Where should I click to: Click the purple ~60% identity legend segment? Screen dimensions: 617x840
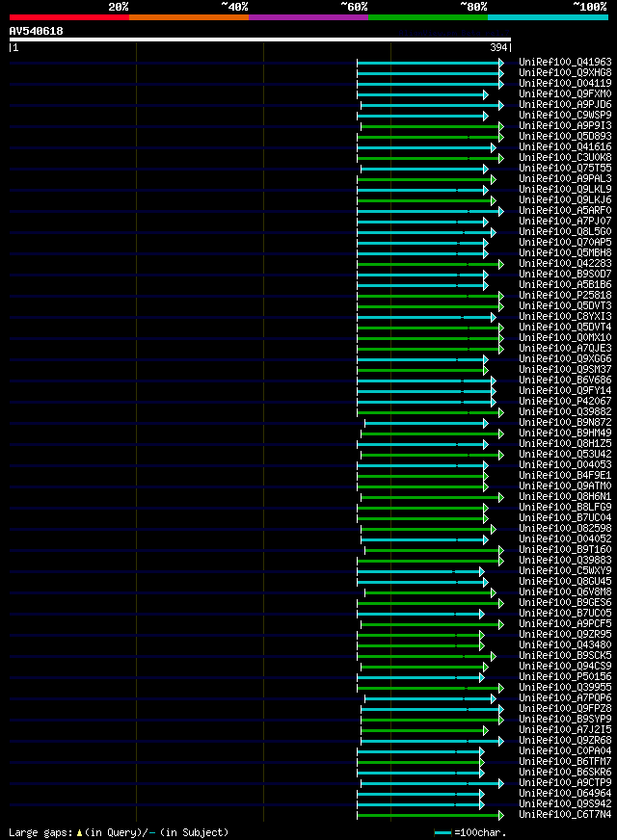308,17
